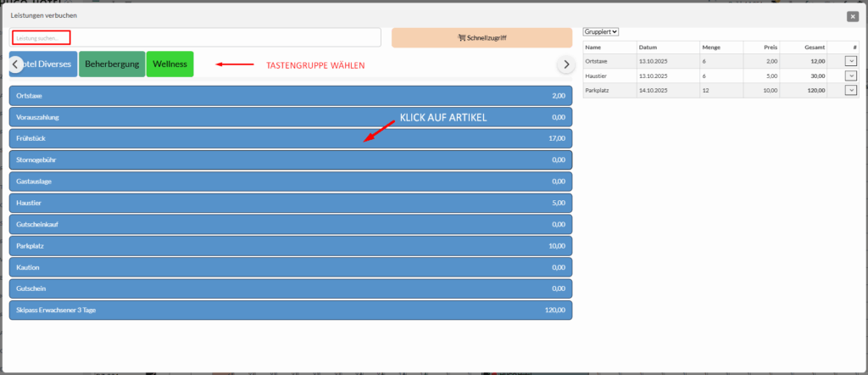Choose the Stornogebühr article
The width and height of the screenshot is (868, 375).
click(x=290, y=160)
